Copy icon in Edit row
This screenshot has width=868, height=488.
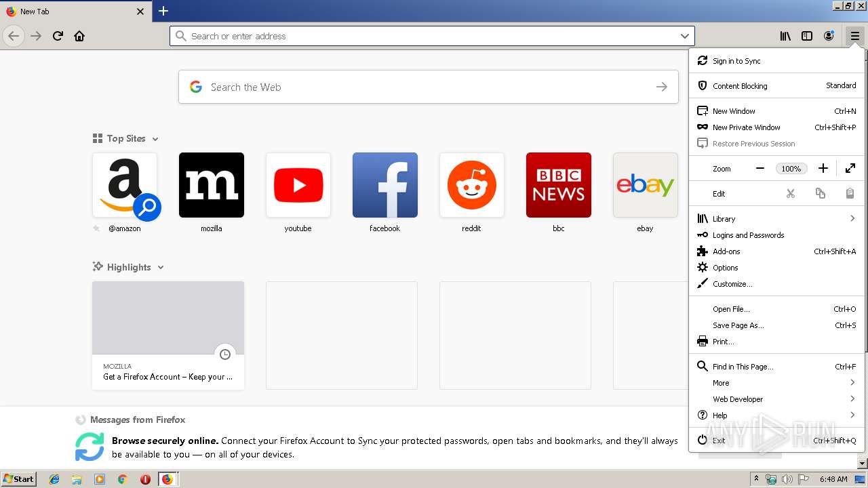coord(821,194)
